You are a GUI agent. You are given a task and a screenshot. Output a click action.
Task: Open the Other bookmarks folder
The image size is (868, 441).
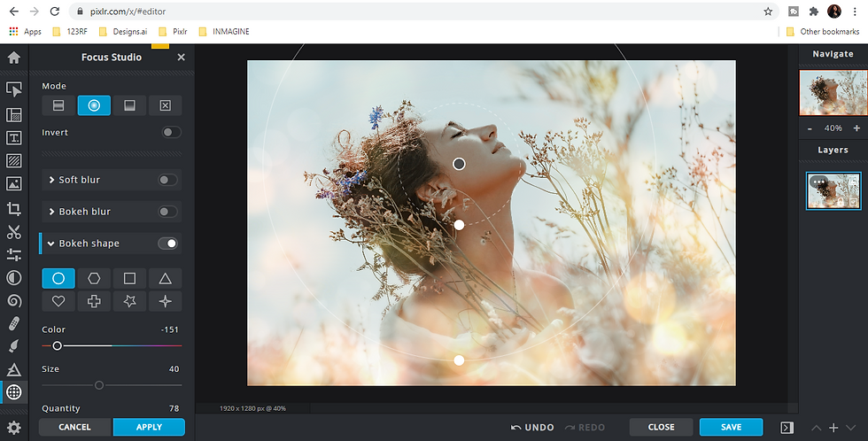pos(823,32)
